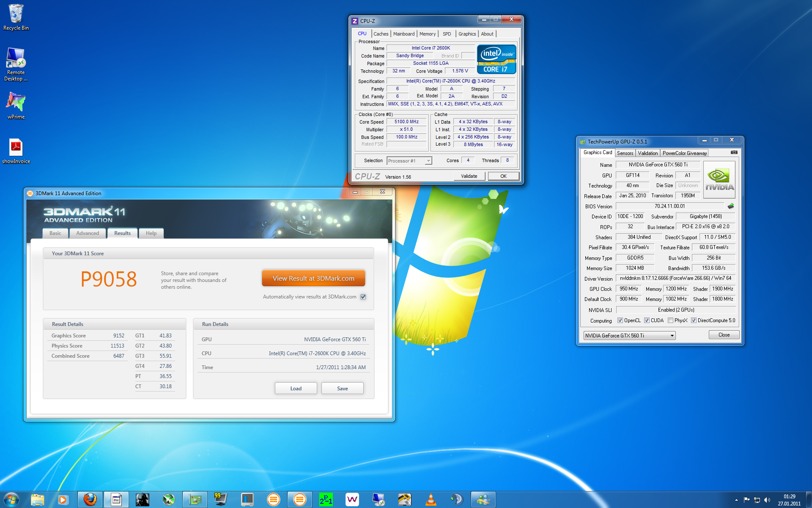Toggle CUDA checkbox in GPU-Z
Screen dimensions: 812x508
[x=647, y=320]
